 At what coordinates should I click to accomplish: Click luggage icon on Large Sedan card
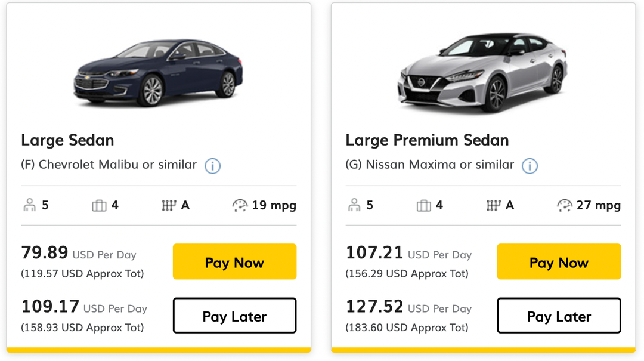click(99, 206)
